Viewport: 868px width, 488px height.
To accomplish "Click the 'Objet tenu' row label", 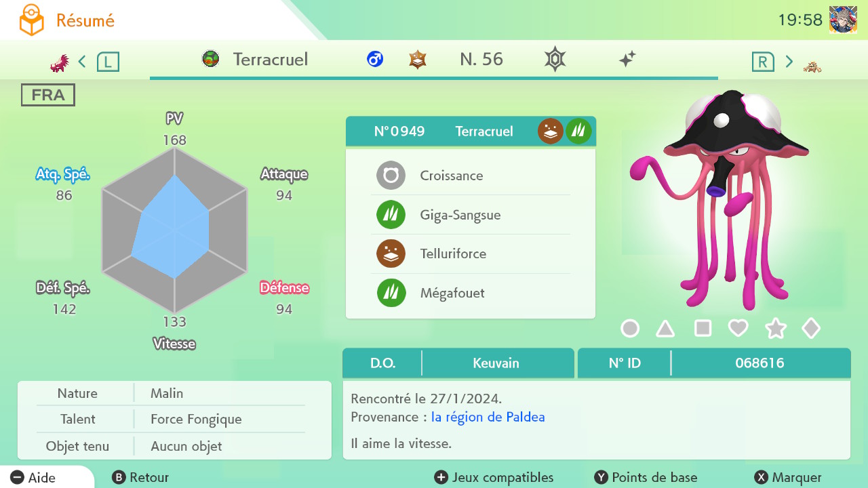I will 77,446.
